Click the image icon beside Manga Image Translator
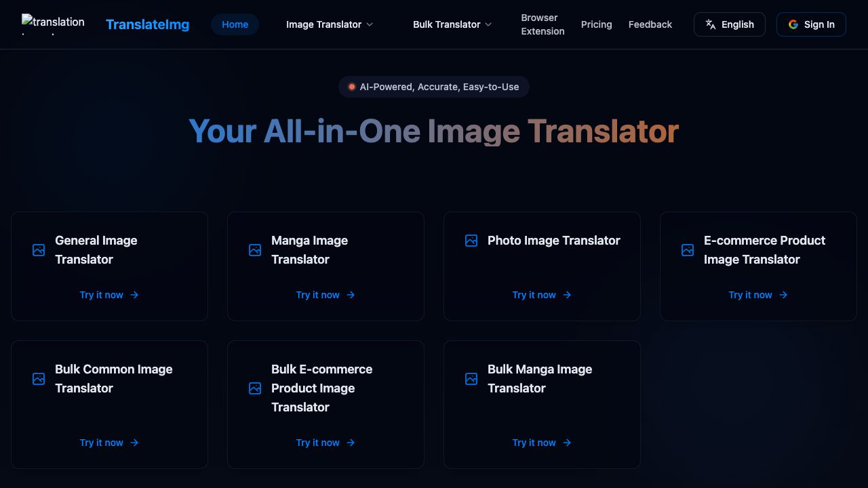The image size is (868, 488). (x=255, y=250)
